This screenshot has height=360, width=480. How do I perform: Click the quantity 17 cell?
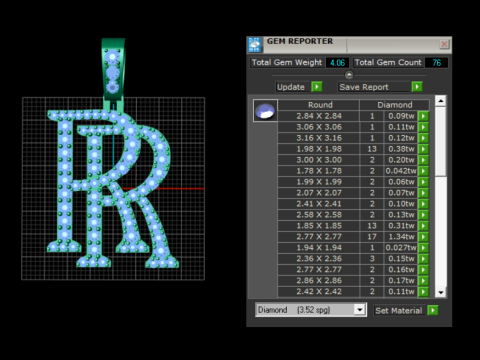click(x=372, y=237)
